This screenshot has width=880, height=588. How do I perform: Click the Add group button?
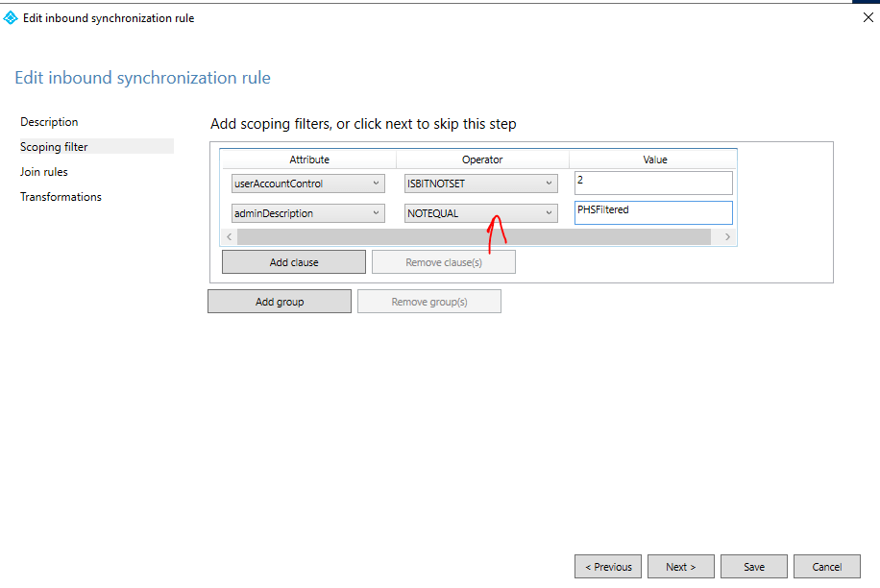click(280, 301)
